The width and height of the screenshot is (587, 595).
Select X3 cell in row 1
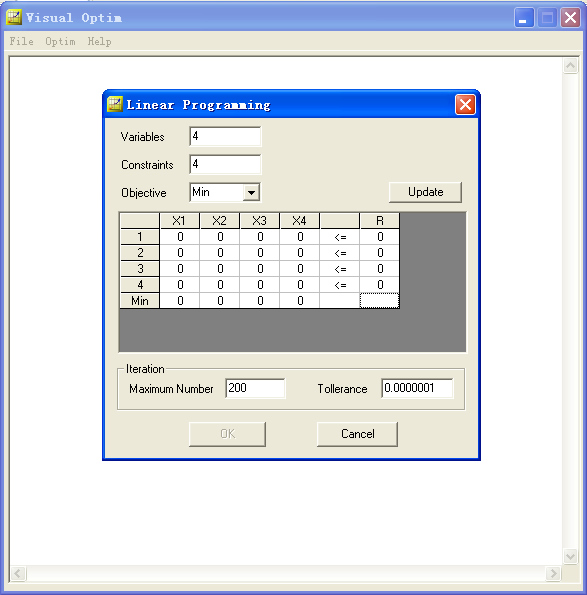[260, 237]
